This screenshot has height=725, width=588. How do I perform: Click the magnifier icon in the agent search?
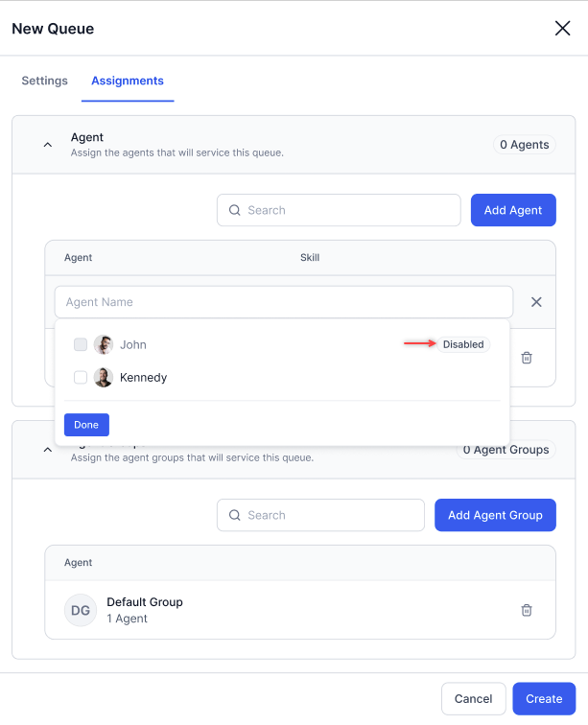point(235,210)
